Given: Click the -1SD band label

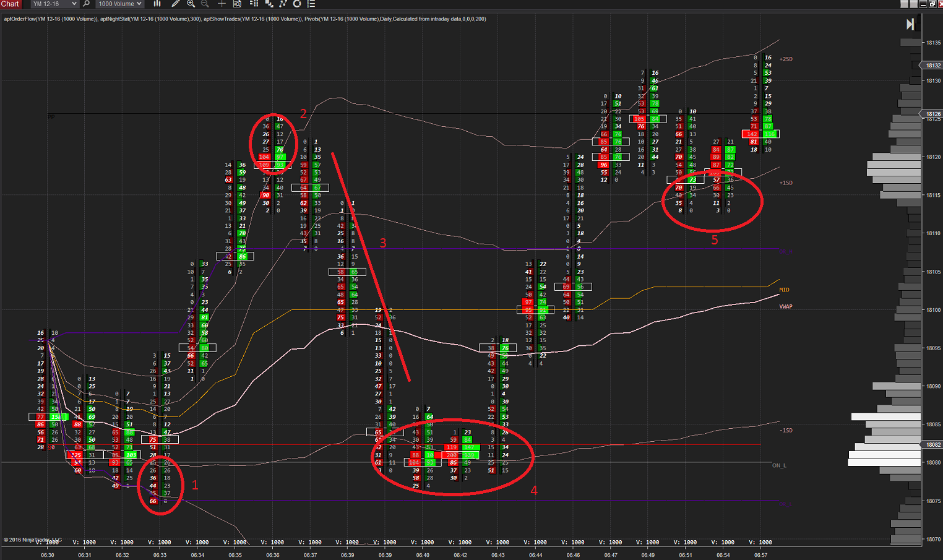Looking at the screenshot, I should (x=786, y=430).
